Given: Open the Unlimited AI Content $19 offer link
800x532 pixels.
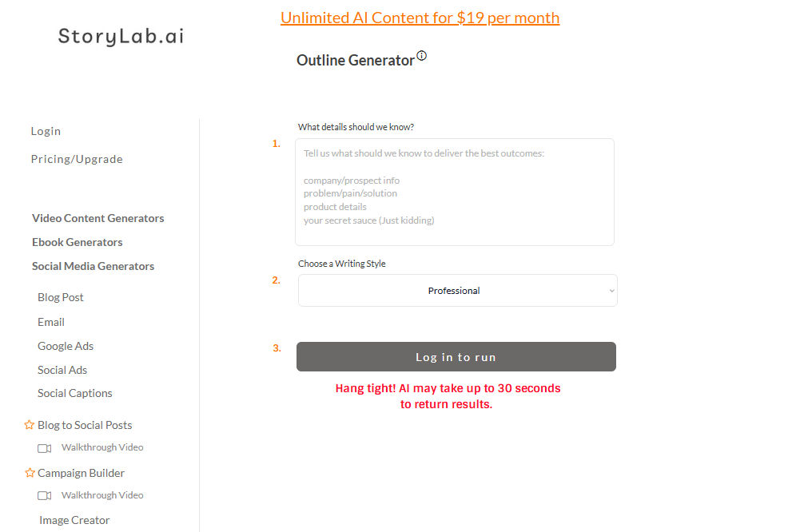Looking at the screenshot, I should click(420, 18).
